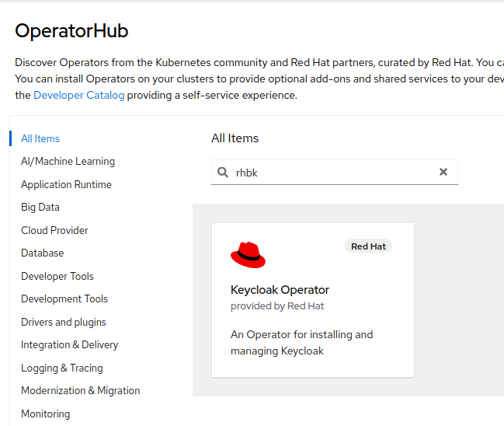Open the Development Tools category
The width and height of the screenshot is (504, 426).
pos(64,299)
